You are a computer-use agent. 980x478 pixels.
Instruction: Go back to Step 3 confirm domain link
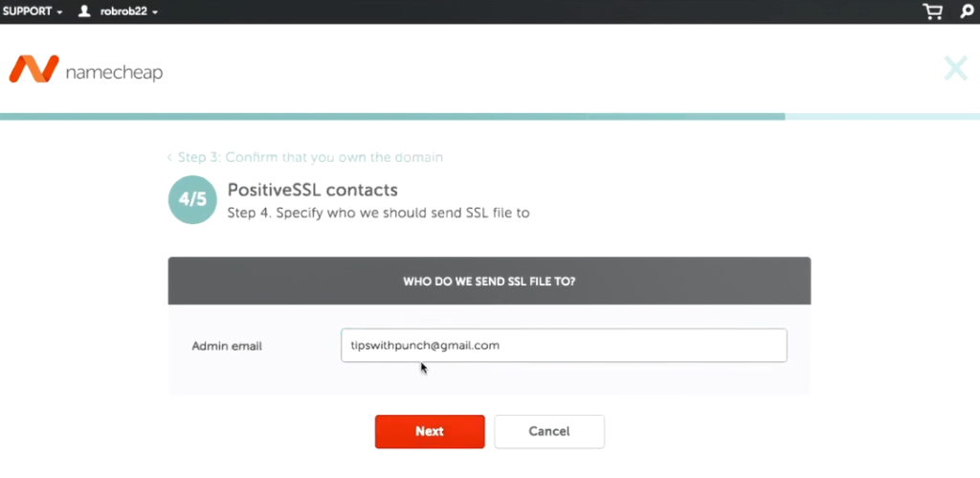310,157
